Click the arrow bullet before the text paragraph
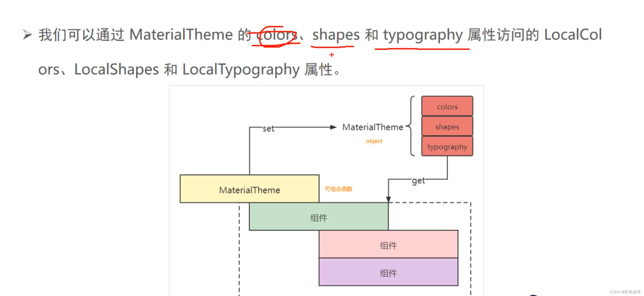 27,34
